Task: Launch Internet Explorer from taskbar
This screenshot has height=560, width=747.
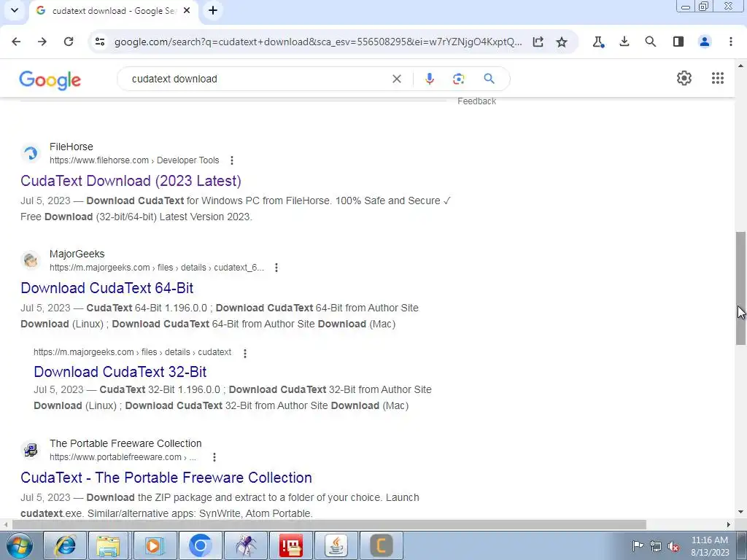Action: [x=65, y=545]
